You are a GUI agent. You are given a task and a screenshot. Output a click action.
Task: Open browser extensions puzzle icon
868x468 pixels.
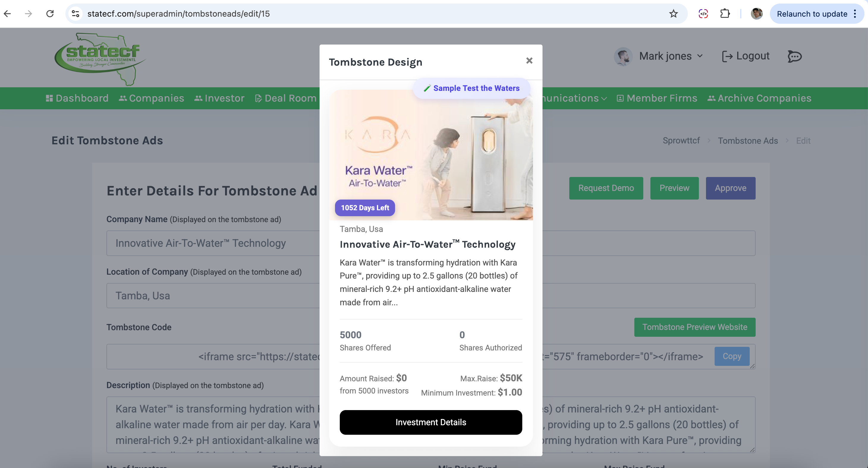tap(725, 14)
